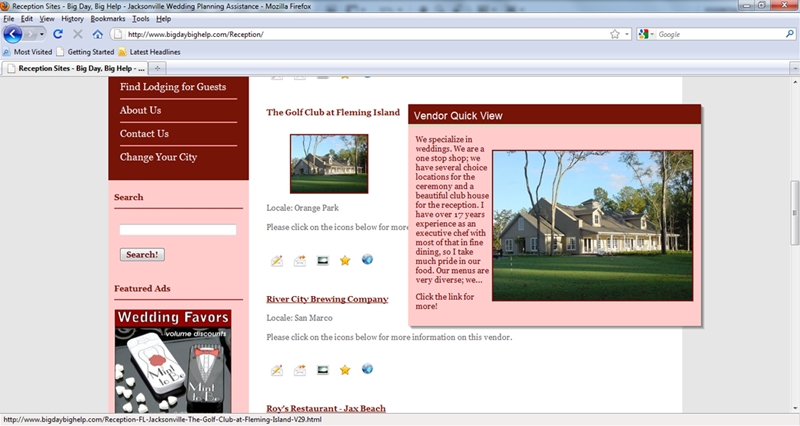The height and width of the screenshot is (426, 800).
Task: Go forward using the Firefox forward arrow
Action: (30, 34)
